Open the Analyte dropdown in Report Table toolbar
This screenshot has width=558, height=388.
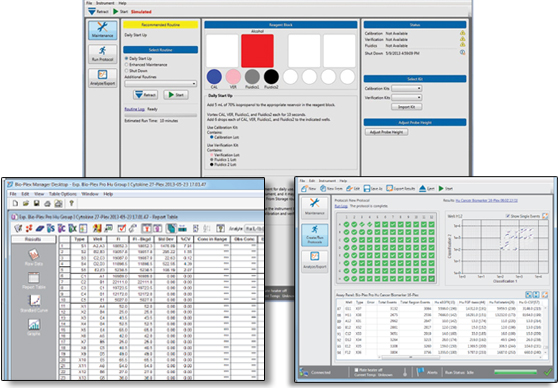[254, 229]
